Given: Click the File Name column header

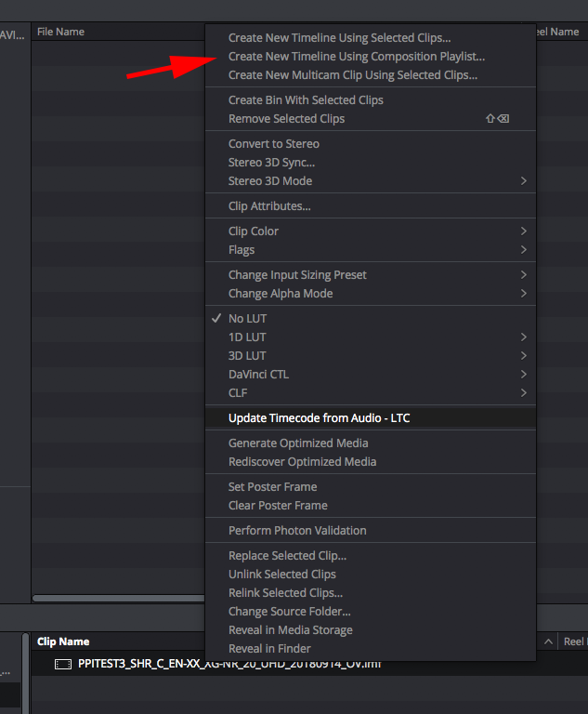Looking at the screenshot, I should tap(60, 32).
